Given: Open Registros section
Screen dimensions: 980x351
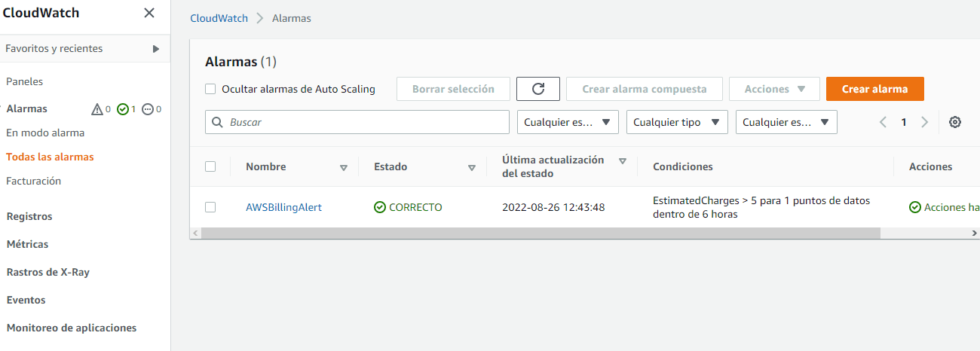Looking at the screenshot, I should click(x=29, y=216).
